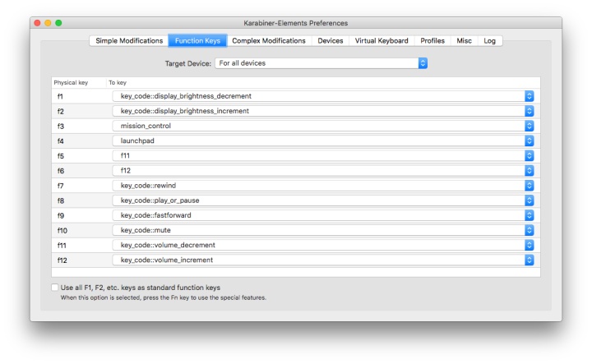Viewport: 592px width, 364px height.
Task: Select the f7 physical key label
Action: click(x=61, y=186)
